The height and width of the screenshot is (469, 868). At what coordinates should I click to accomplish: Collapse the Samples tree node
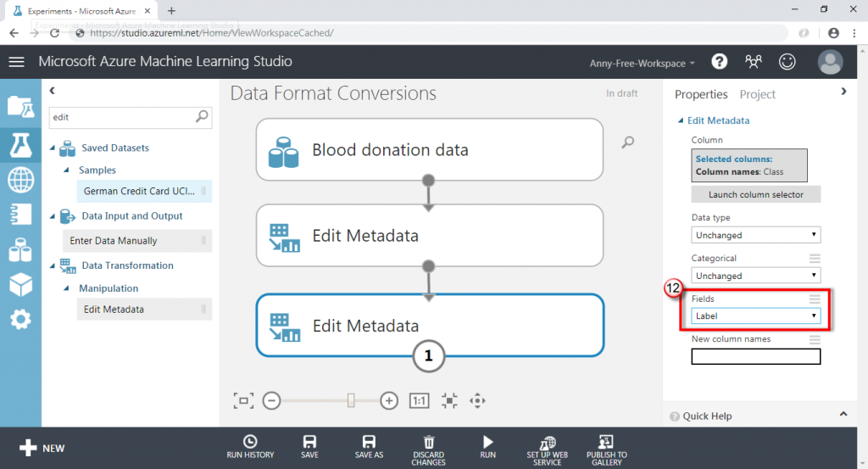(x=66, y=170)
